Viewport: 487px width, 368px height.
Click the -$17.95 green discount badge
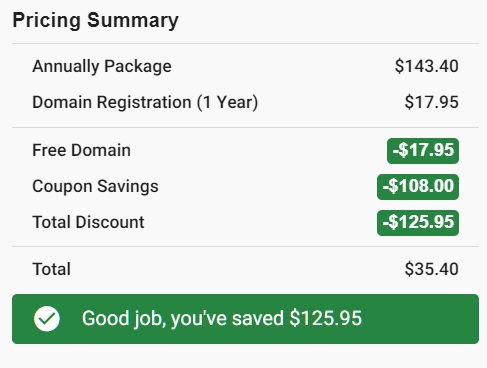tap(423, 151)
